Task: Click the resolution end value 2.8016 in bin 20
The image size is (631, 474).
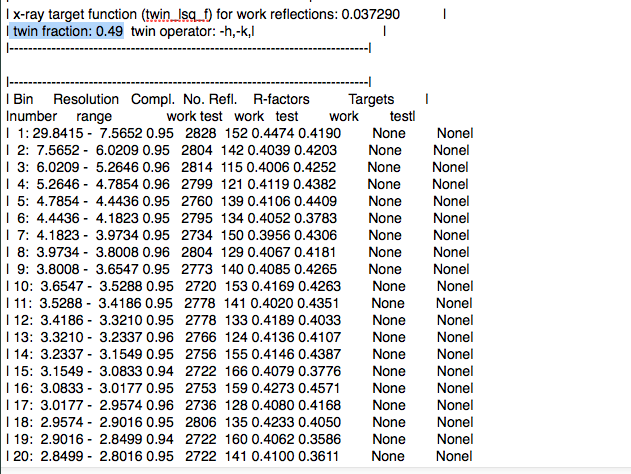Action: pyautogui.click(x=116, y=455)
